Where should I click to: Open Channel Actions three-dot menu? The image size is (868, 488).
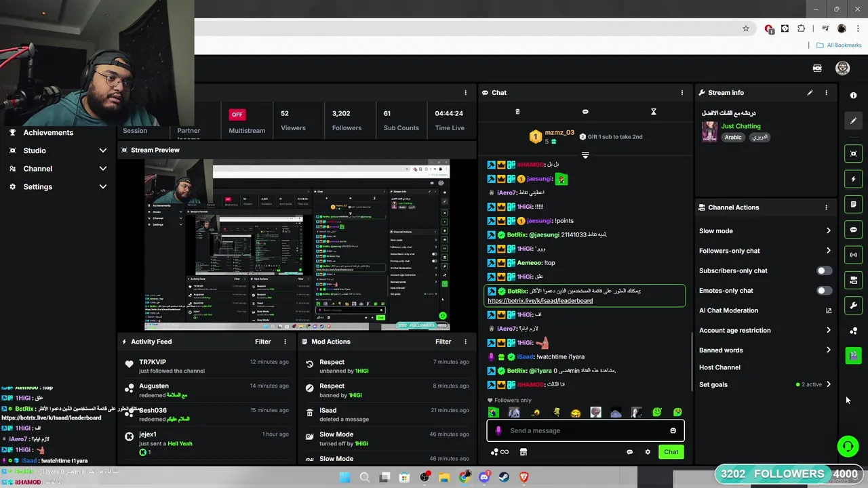click(826, 207)
